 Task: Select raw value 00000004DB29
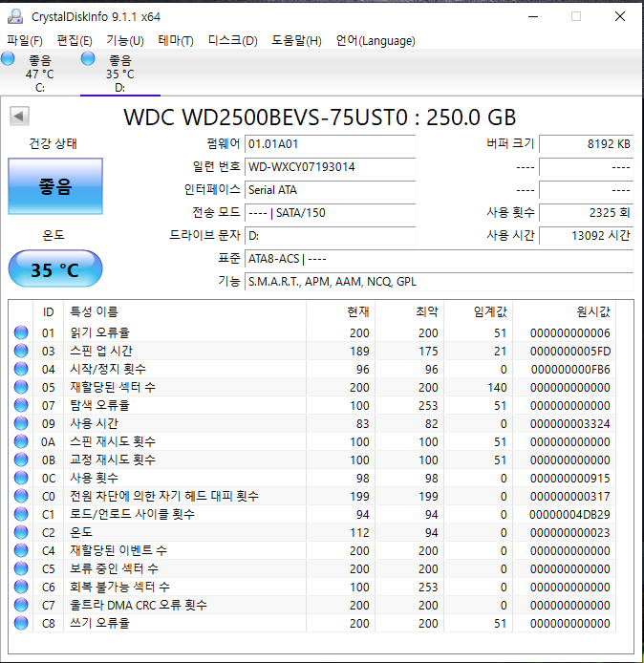pos(569,515)
